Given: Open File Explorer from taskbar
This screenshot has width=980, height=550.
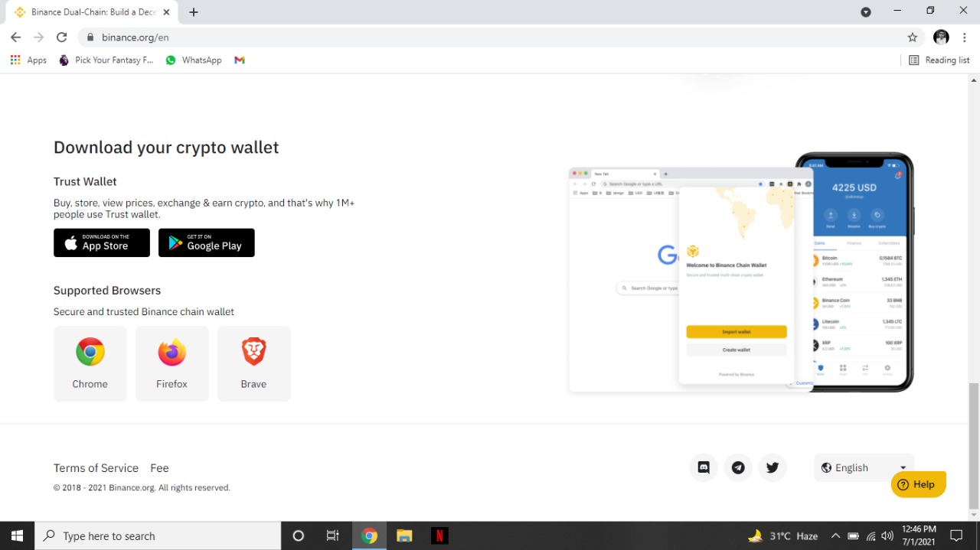Looking at the screenshot, I should 404,535.
